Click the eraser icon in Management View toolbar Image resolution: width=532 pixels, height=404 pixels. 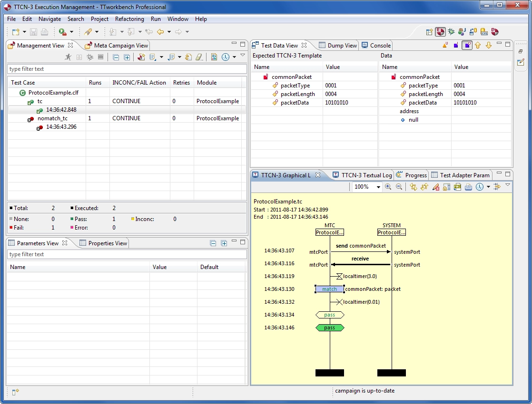(199, 57)
